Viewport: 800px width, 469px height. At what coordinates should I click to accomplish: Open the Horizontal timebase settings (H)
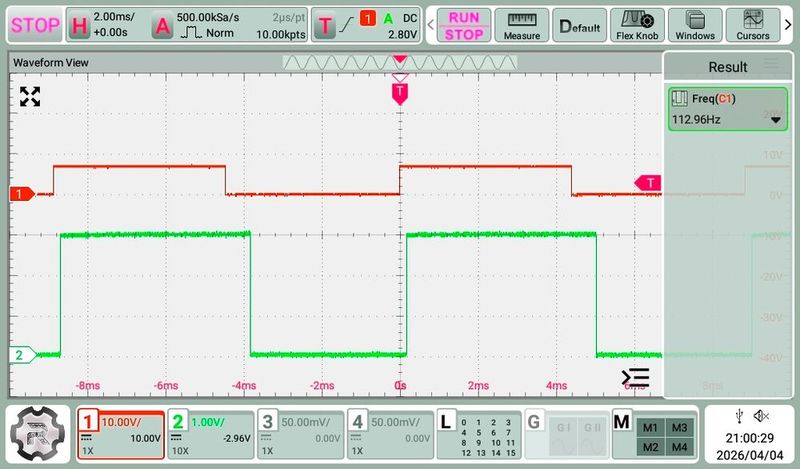[x=79, y=25]
